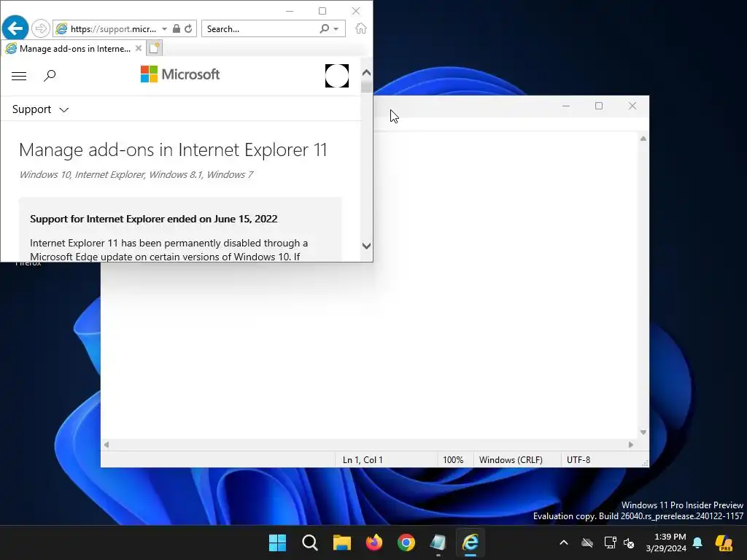Open the Home page icon in IE

pos(360,28)
